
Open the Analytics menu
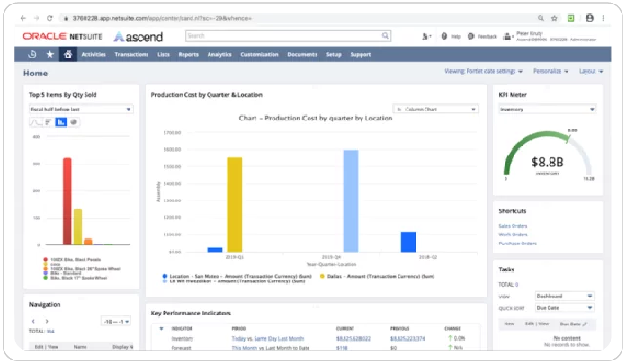pyautogui.click(x=219, y=54)
